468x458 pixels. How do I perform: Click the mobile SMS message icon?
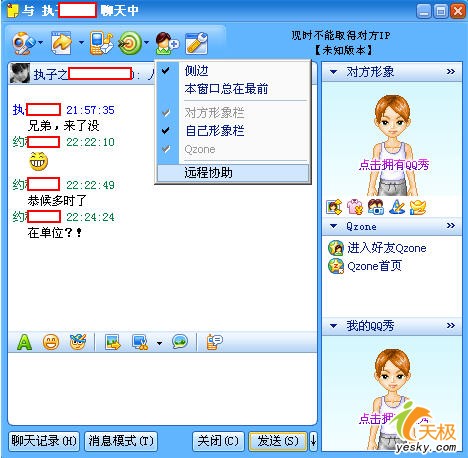[x=101, y=43]
